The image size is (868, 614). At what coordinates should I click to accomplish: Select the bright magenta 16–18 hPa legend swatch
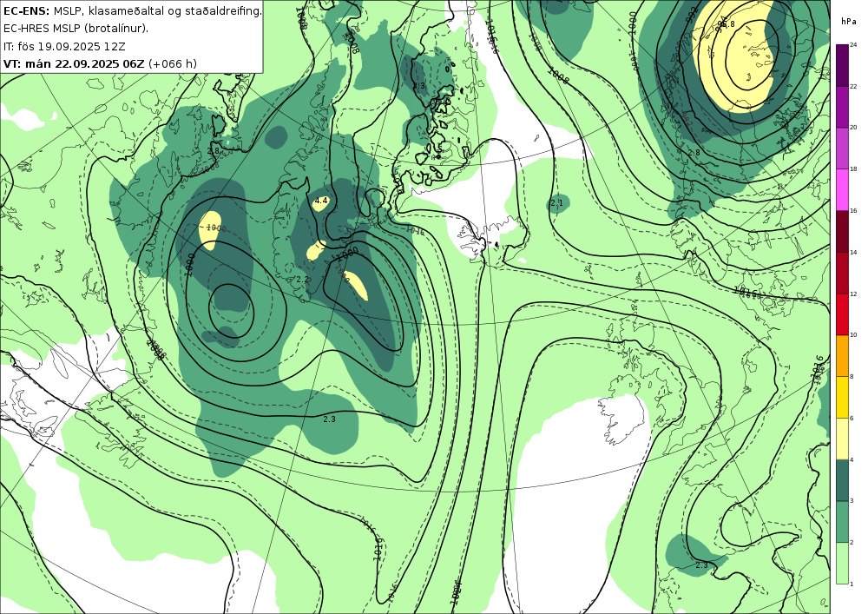(843, 190)
